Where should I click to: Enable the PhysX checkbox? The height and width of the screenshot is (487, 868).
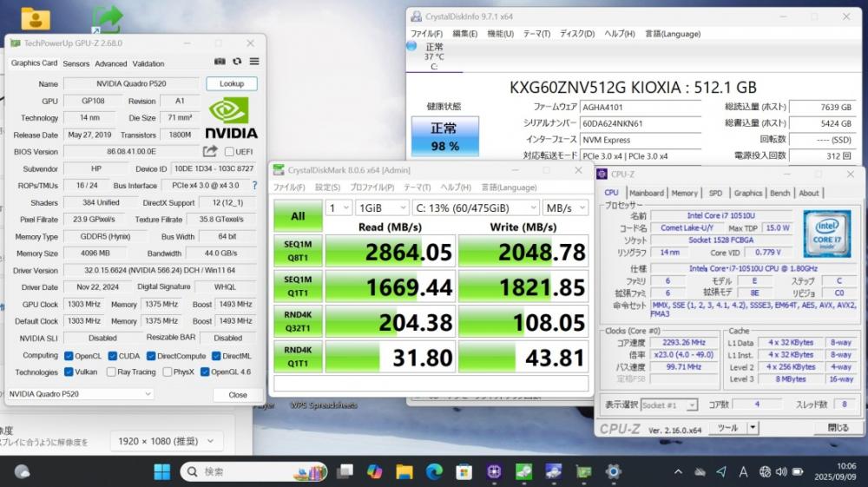pyautogui.click(x=168, y=372)
